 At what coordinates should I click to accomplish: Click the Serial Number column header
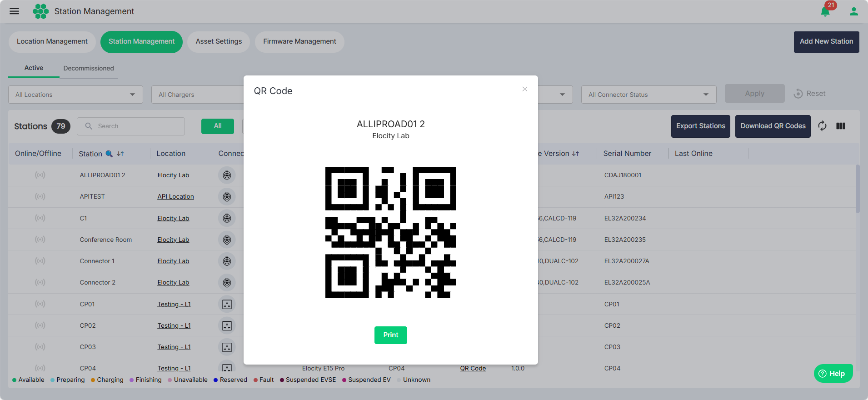coord(627,154)
